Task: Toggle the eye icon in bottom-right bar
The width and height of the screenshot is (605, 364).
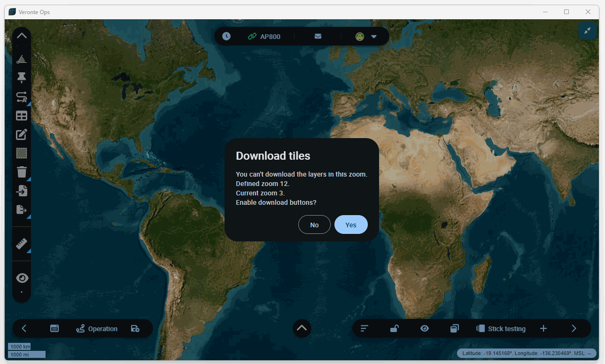Action: [x=425, y=328]
